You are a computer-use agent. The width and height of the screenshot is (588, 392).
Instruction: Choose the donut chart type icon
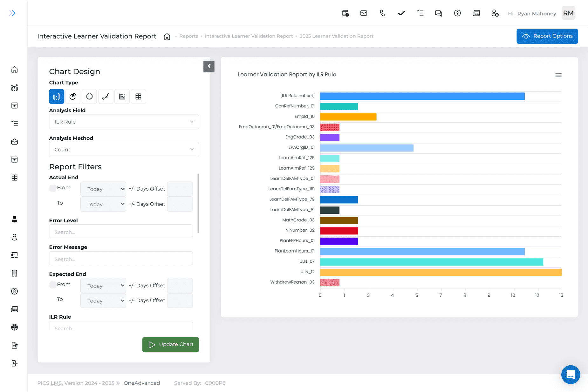tap(89, 97)
